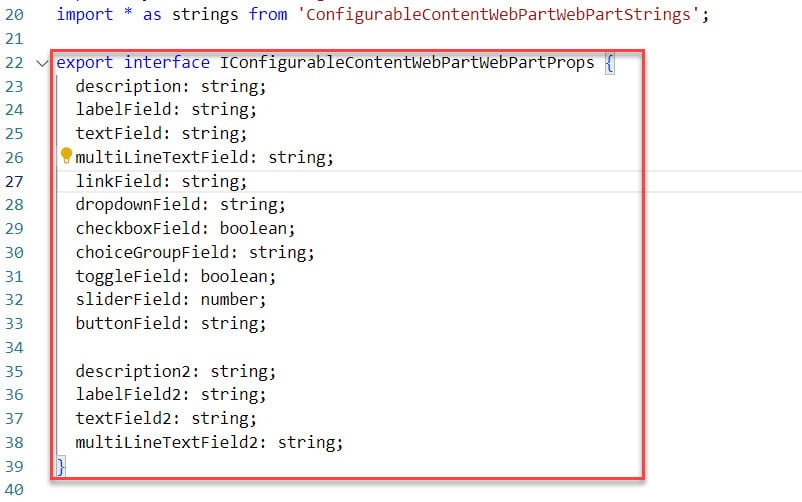
Task: Click the 'ConfigurableContentWebPartWebPartStrings' import string
Action: [498, 14]
